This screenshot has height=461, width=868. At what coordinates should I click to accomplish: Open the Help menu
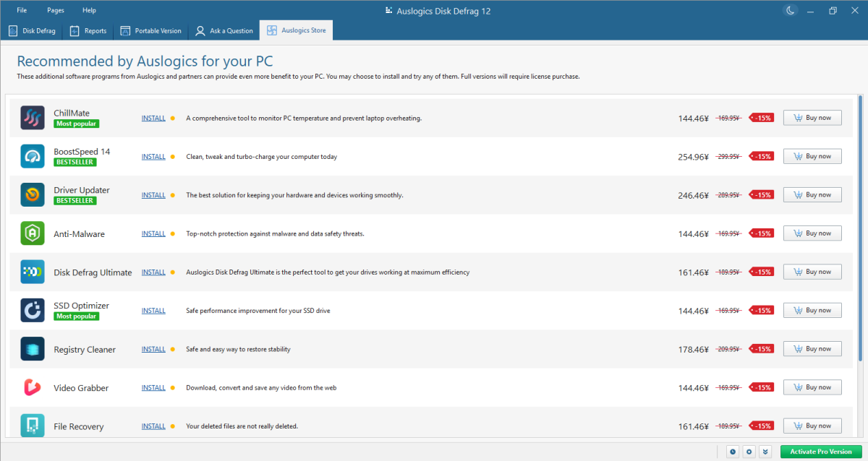click(x=89, y=10)
